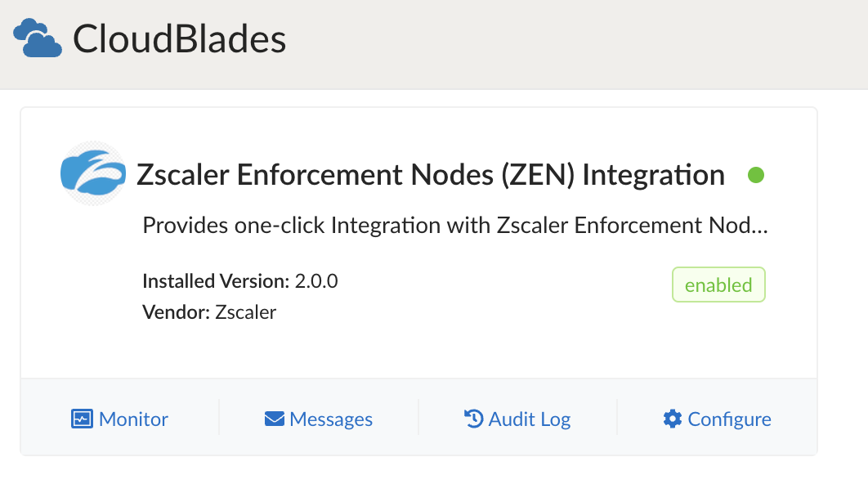
Task: Click the Zscaler round logo
Action: pyautogui.click(x=93, y=174)
